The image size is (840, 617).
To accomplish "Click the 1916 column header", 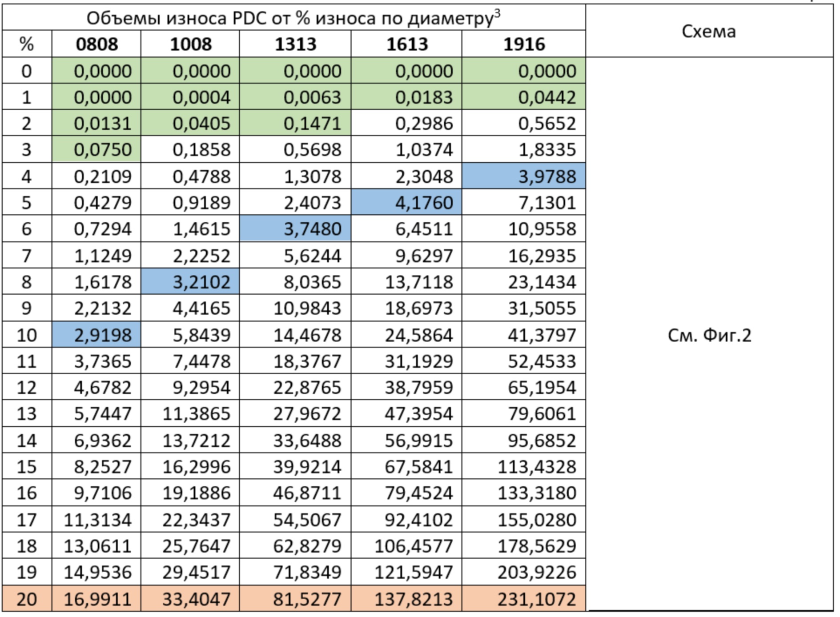I will (x=524, y=44).
